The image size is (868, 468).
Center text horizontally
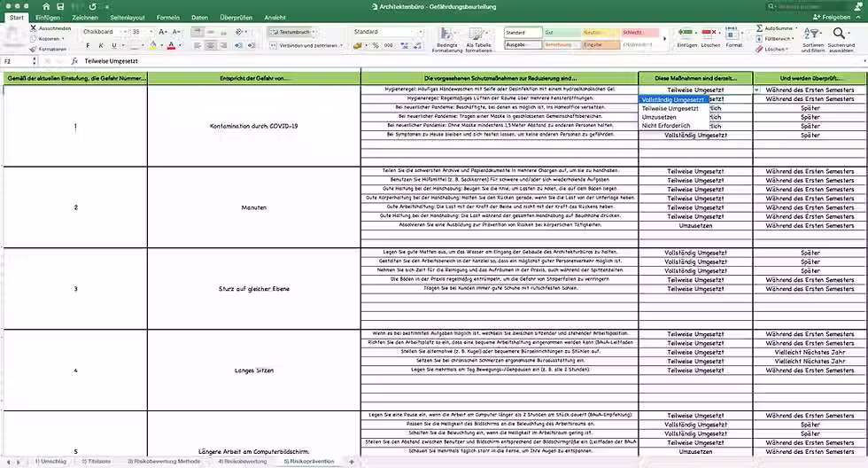[211, 45]
